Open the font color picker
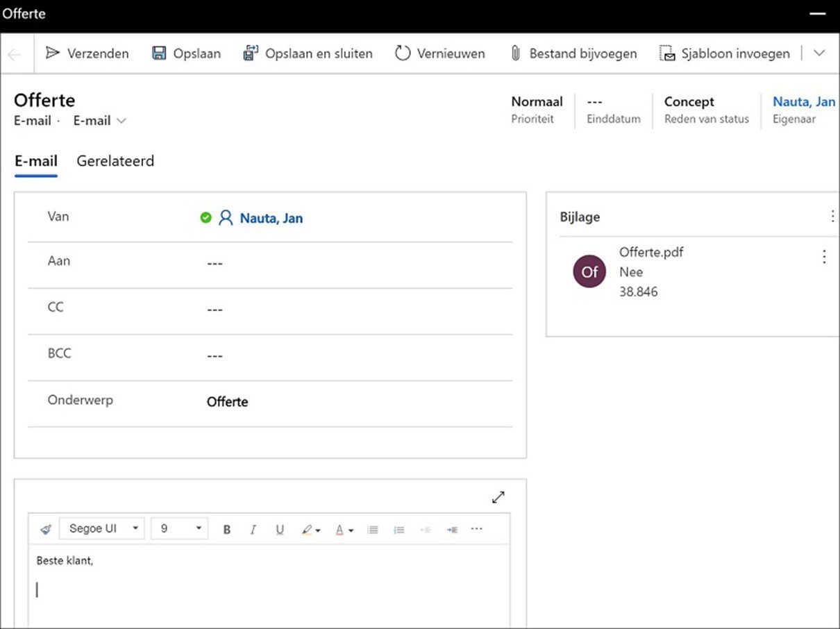Screen dimensions: 840x629 344,530
